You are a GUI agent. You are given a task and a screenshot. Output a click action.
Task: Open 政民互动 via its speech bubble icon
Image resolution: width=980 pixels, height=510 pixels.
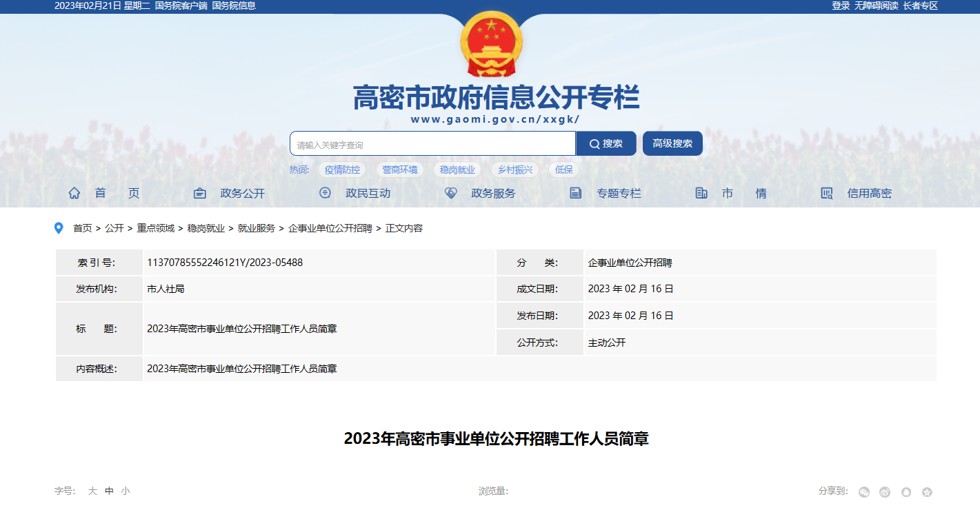coord(326,193)
